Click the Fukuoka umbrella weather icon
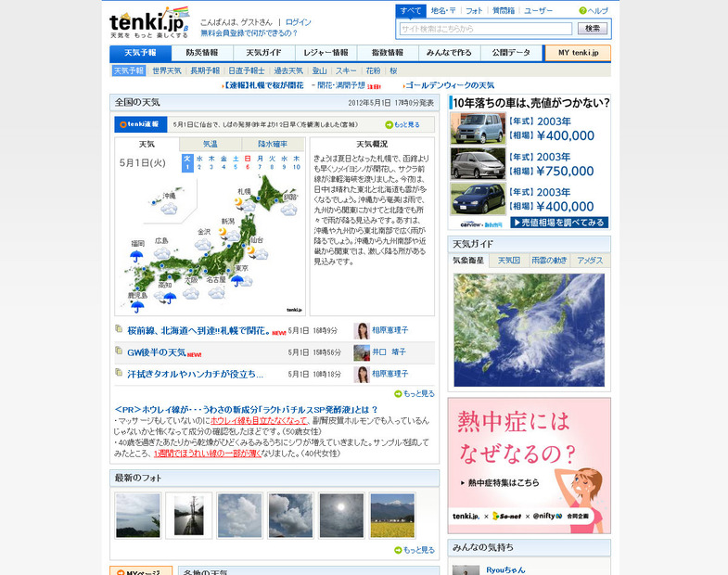Screen dimensions: 728x575 tap(136, 256)
